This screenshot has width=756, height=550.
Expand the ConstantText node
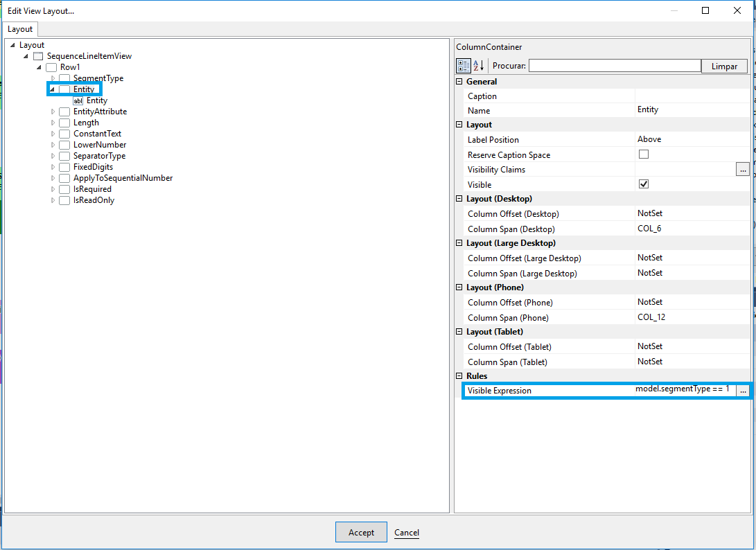point(53,134)
